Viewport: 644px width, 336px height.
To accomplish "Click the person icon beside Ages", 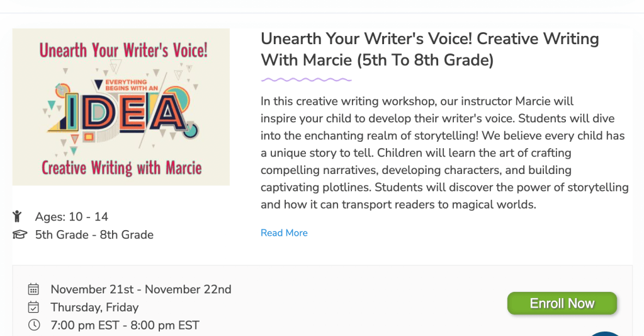I will [18, 217].
